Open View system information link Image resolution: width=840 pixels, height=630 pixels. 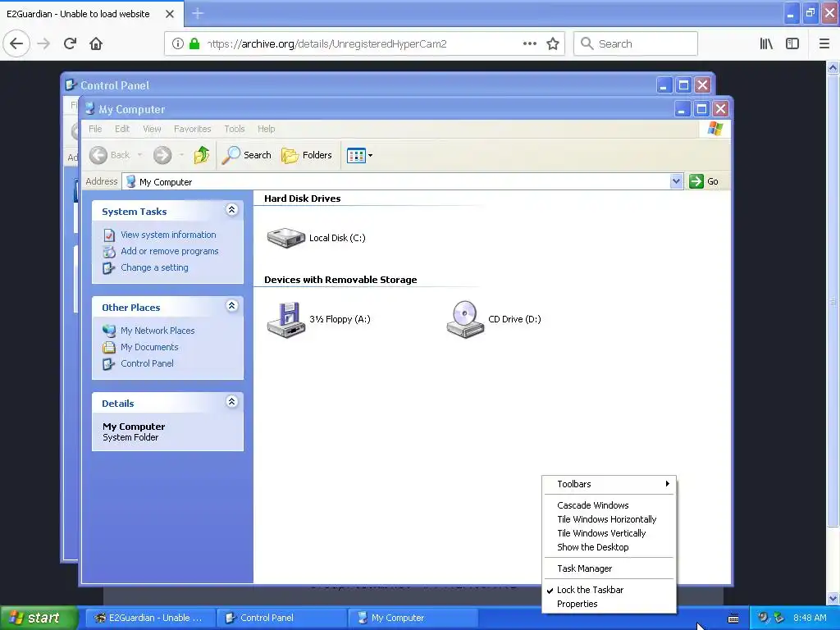[x=168, y=235]
